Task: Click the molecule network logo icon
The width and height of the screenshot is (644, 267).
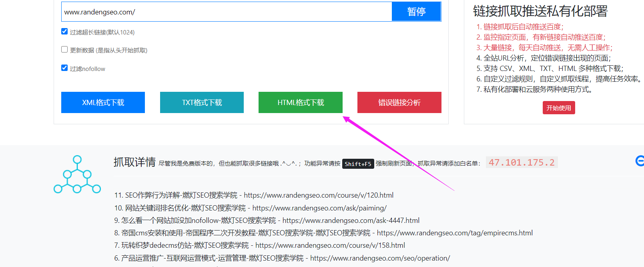Action: 77,174
